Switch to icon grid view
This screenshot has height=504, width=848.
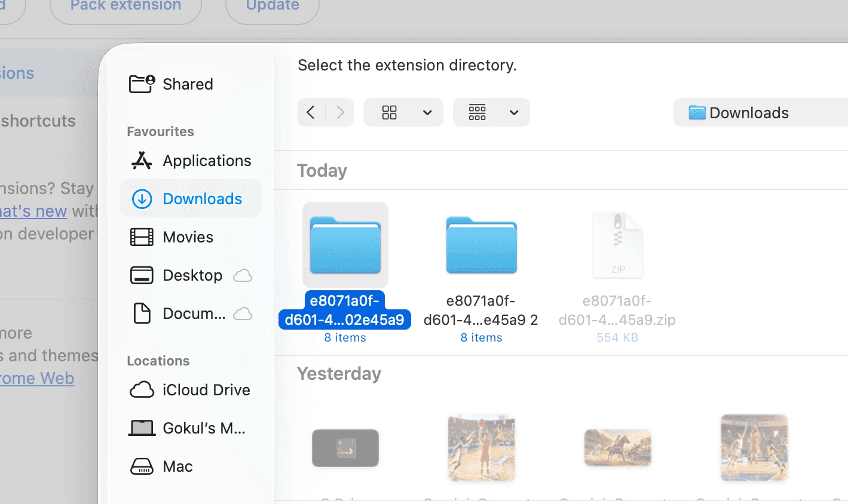390,112
